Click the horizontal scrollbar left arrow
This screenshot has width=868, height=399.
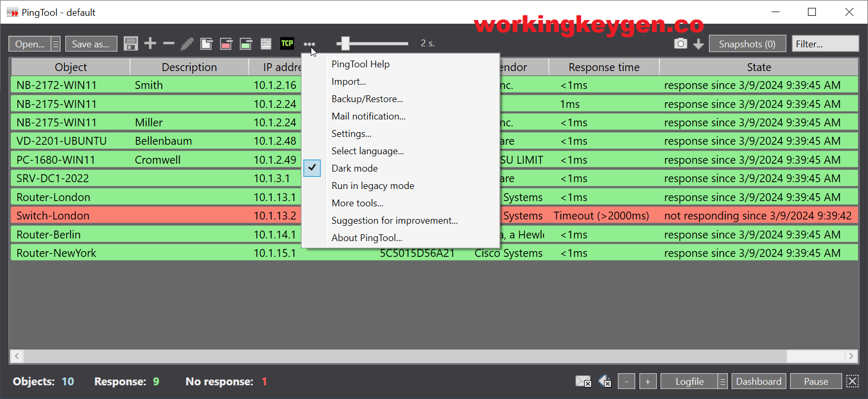(x=17, y=356)
